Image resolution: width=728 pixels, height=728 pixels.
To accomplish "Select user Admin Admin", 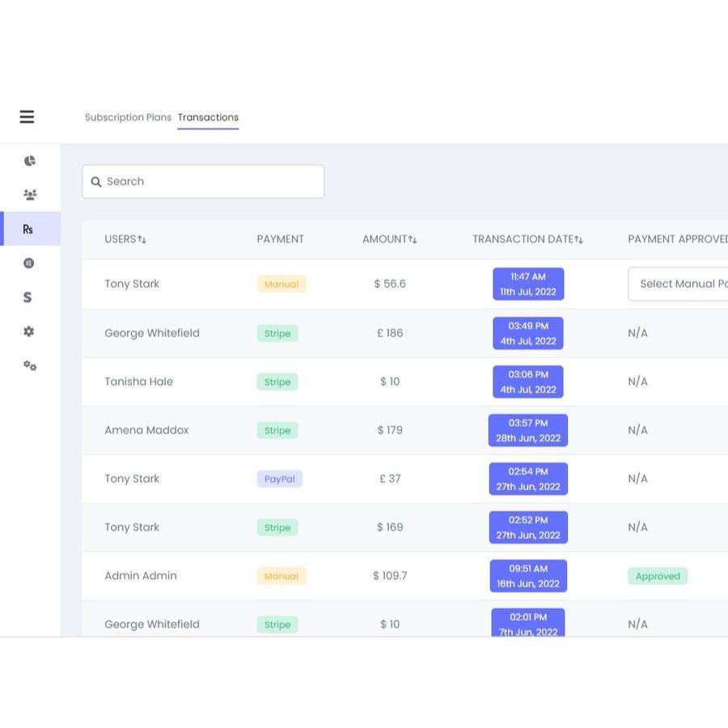I will click(x=141, y=576).
